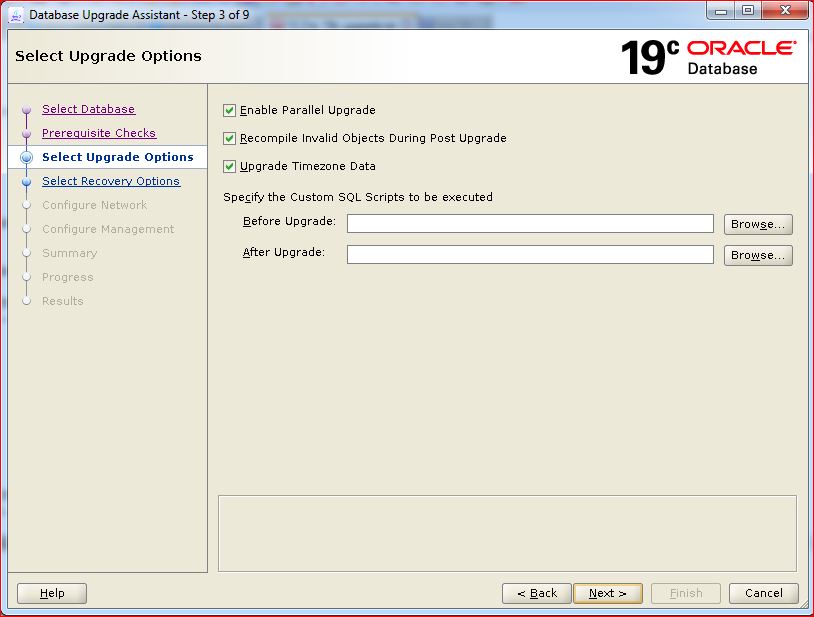Uncheck Recompile Invalid Objects During Post Upgrade
The width and height of the screenshot is (814, 617).
tap(230, 138)
